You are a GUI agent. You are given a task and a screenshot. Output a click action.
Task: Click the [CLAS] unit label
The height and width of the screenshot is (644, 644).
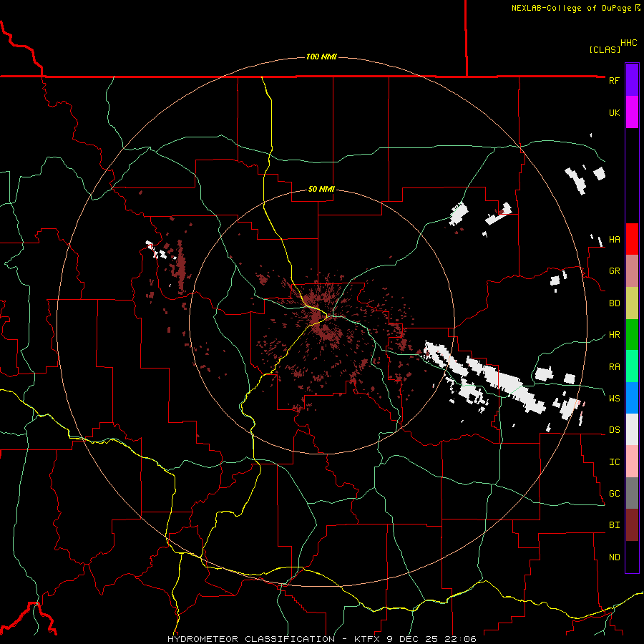tap(605, 49)
